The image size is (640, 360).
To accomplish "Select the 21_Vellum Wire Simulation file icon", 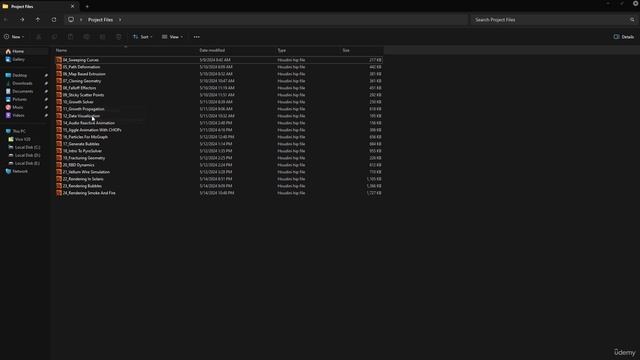I will click(59, 172).
